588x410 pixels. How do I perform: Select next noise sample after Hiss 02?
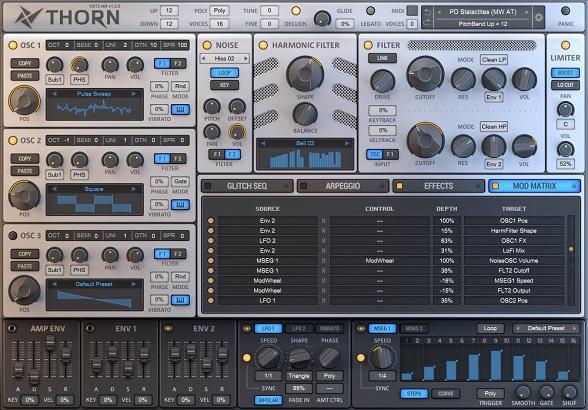pos(246,59)
